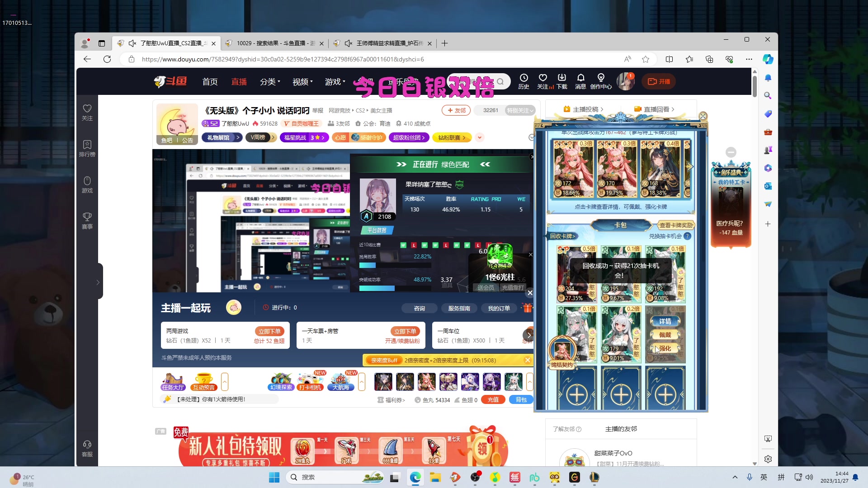
Task: Expand the 特别关注 dropdown
Action: pyautogui.click(x=520, y=110)
